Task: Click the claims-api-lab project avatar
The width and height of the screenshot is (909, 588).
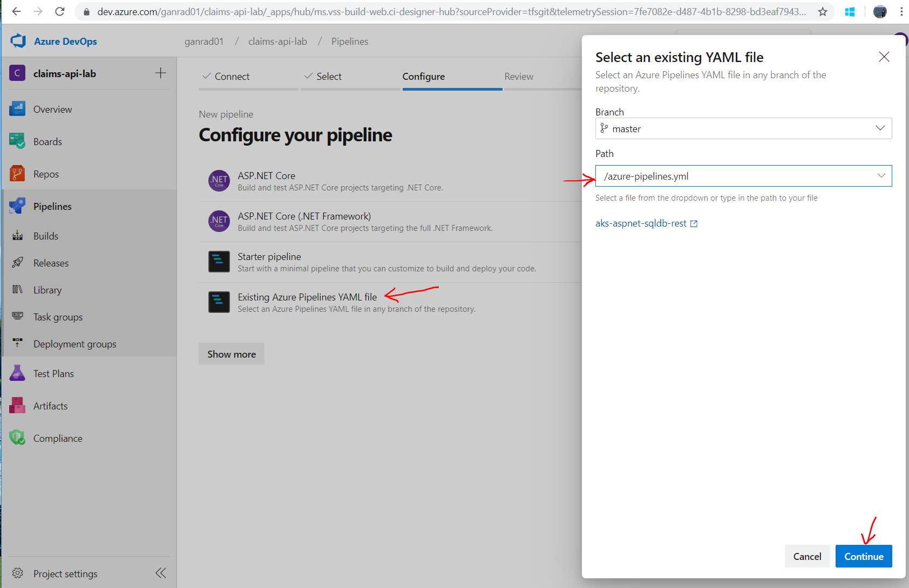Action: (x=17, y=73)
